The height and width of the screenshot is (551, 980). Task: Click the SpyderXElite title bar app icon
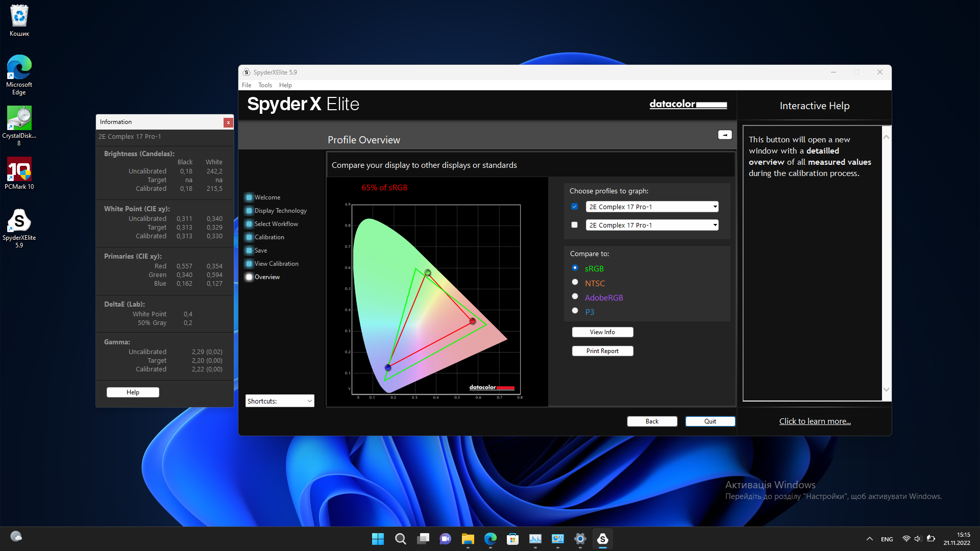click(247, 72)
